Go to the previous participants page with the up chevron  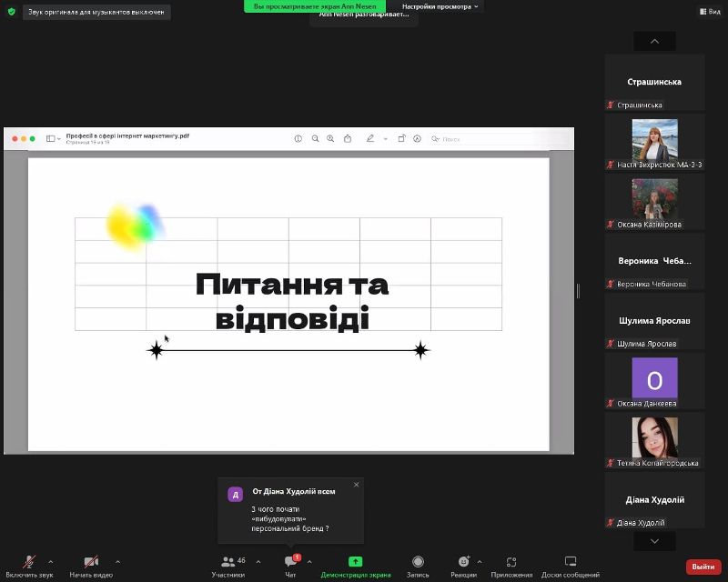click(x=654, y=41)
